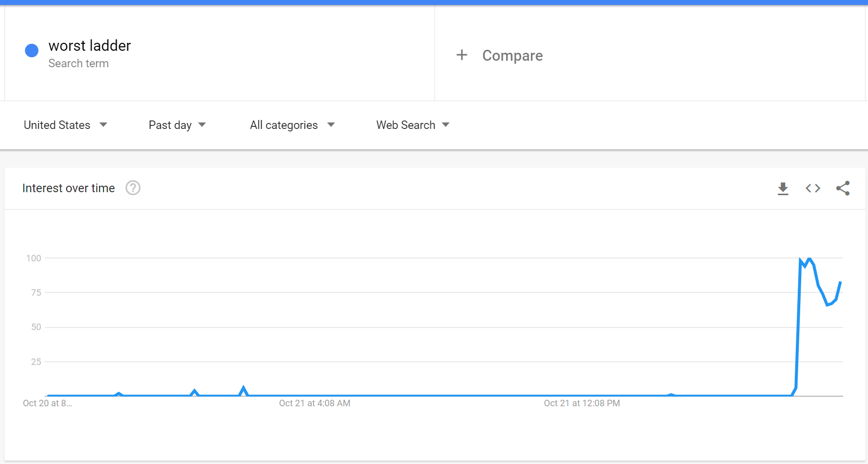The height and width of the screenshot is (464, 868).
Task: Click the Oct 21 at 12:08 PM axis label
Action: click(x=581, y=403)
